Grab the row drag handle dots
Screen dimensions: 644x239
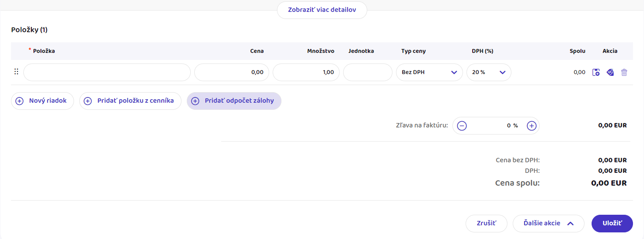pos(16,72)
